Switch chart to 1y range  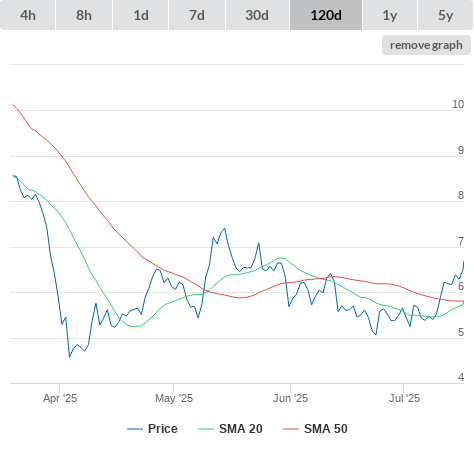click(390, 15)
